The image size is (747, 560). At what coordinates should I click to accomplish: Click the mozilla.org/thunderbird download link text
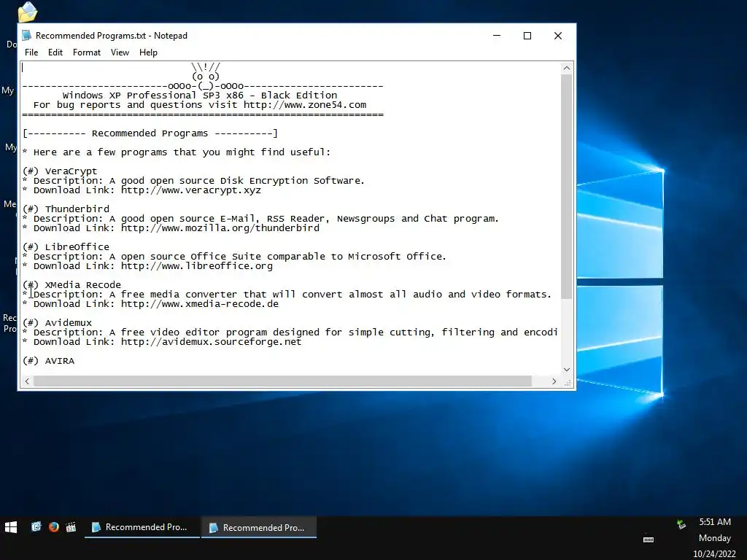pos(220,228)
